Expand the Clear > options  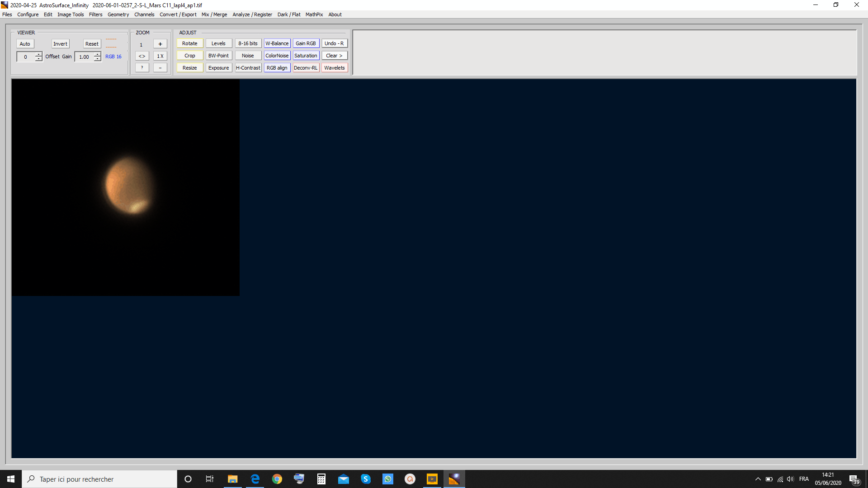click(334, 56)
